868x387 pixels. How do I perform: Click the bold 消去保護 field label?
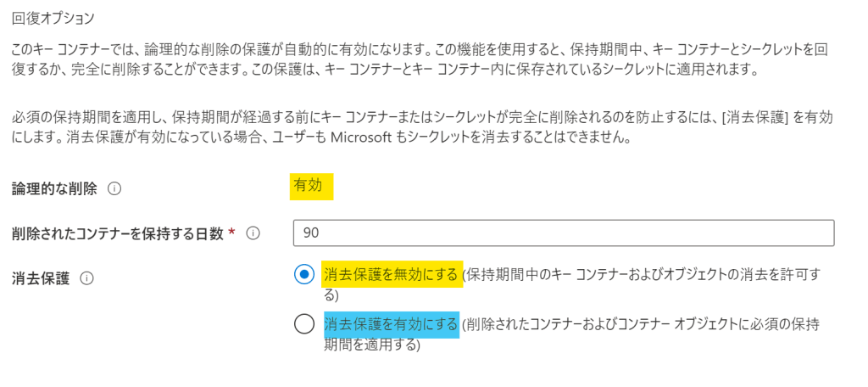coord(40,277)
